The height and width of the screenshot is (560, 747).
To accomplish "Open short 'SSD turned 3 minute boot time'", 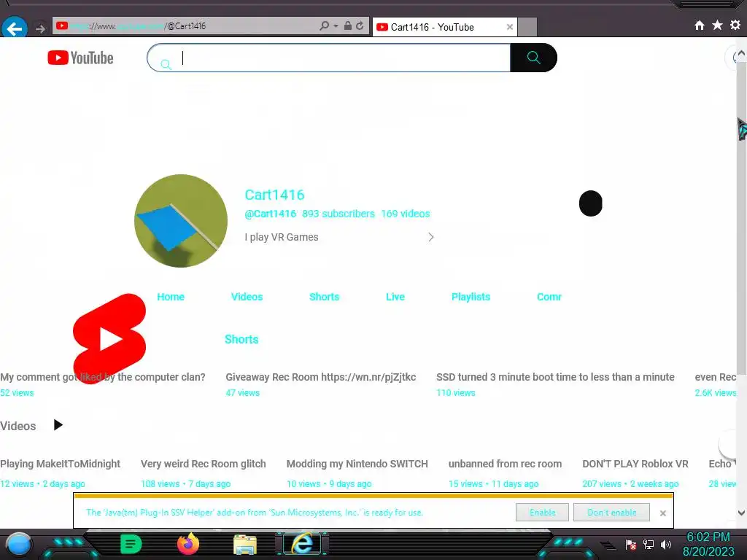I will click(x=555, y=377).
